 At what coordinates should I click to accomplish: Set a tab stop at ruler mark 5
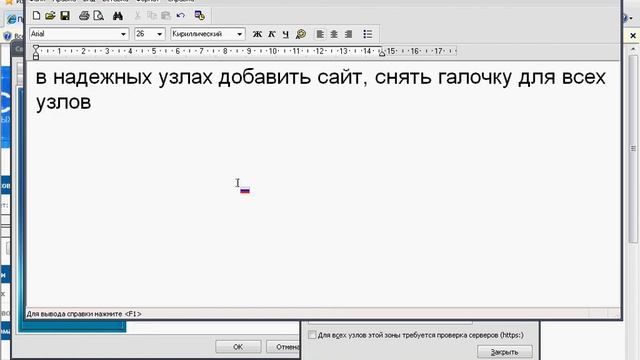coord(154,51)
